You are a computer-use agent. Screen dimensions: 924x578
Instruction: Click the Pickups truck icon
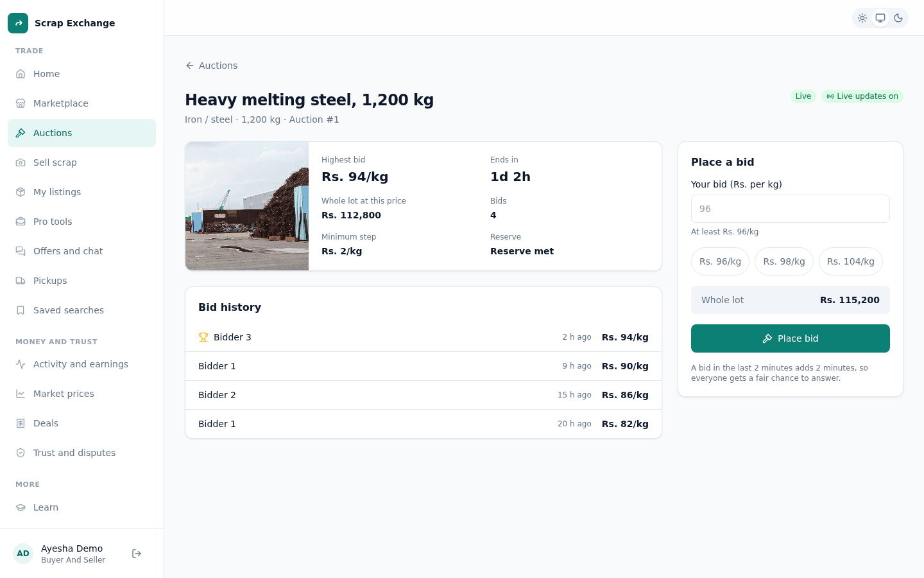(21, 281)
